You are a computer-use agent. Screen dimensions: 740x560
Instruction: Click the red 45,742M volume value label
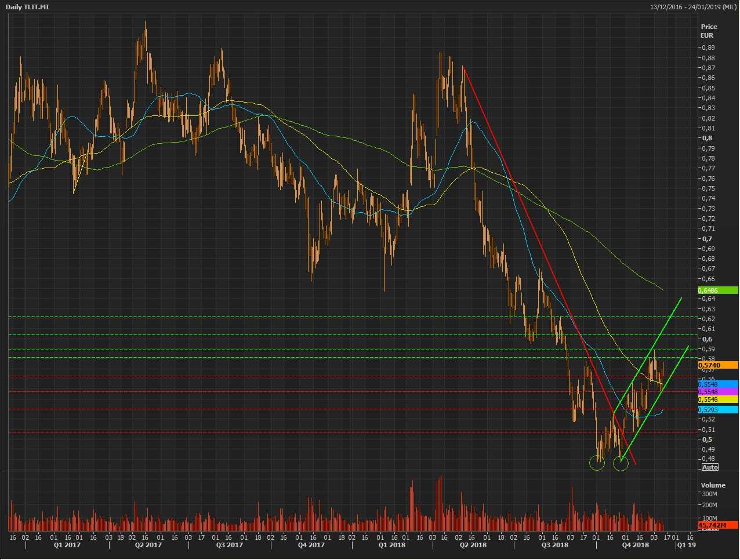coord(718,525)
